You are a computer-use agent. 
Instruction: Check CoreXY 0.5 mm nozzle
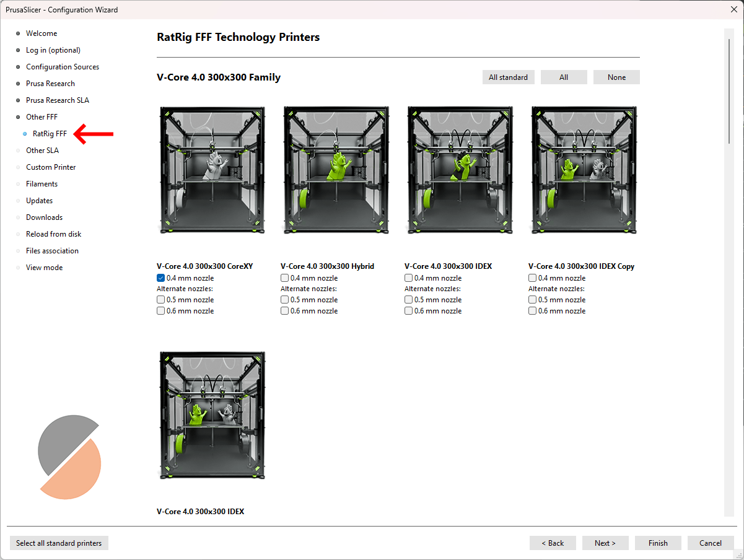click(161, 300)
